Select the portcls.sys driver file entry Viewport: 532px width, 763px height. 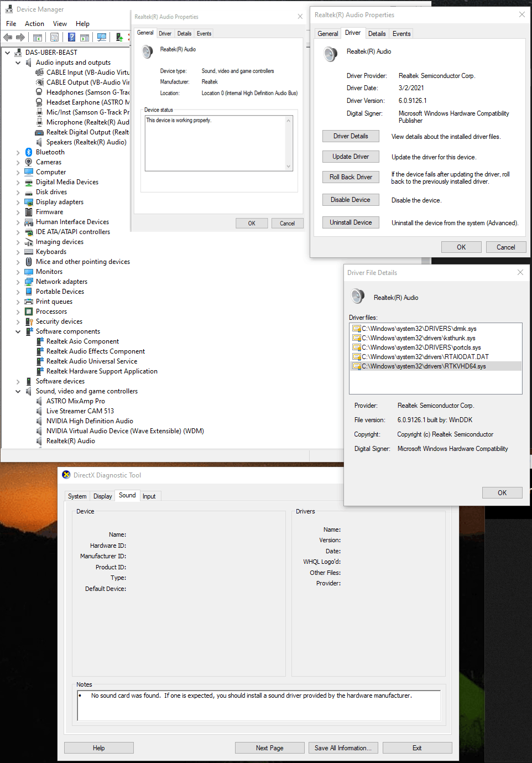point(421,347)
